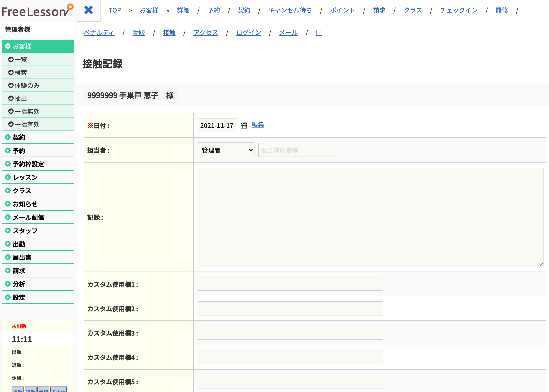The image size is (549, 392).
Task: Focus the カスタム使用欄4 input field
Action: tap(290, 357)
